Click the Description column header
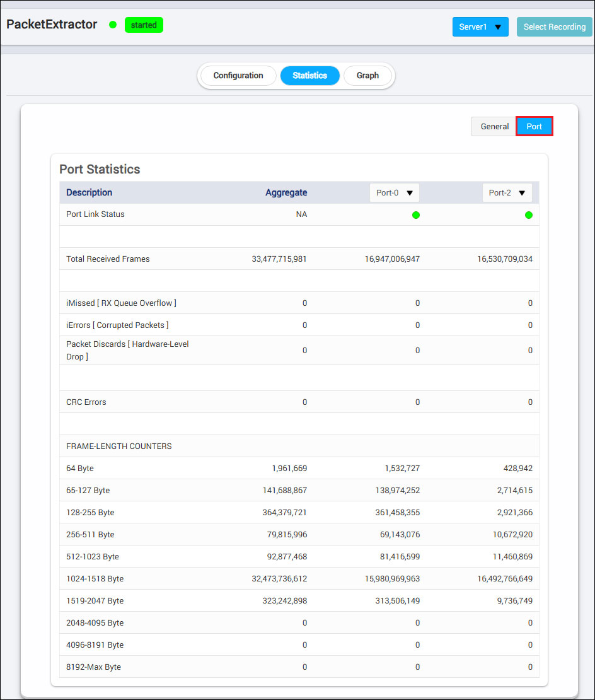This screenshot has width=595, height=700. 90,193
